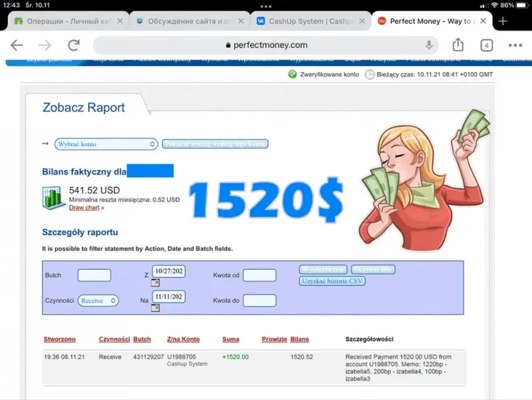Image resolution: width=532 pixels, height=400 pixels.
Task: Close the CashUp System tab
Action: point(362,21)
